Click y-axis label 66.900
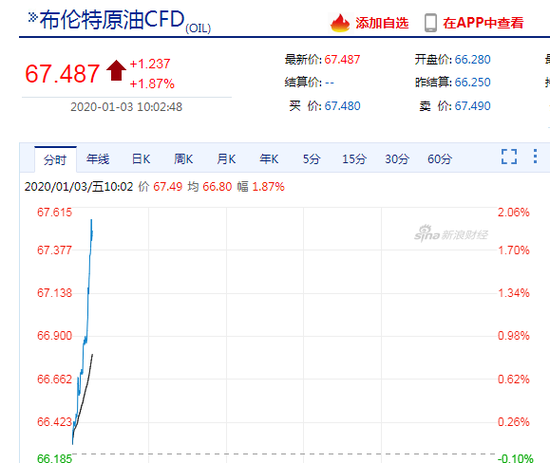Screen dimensions: 550x463 54,336
